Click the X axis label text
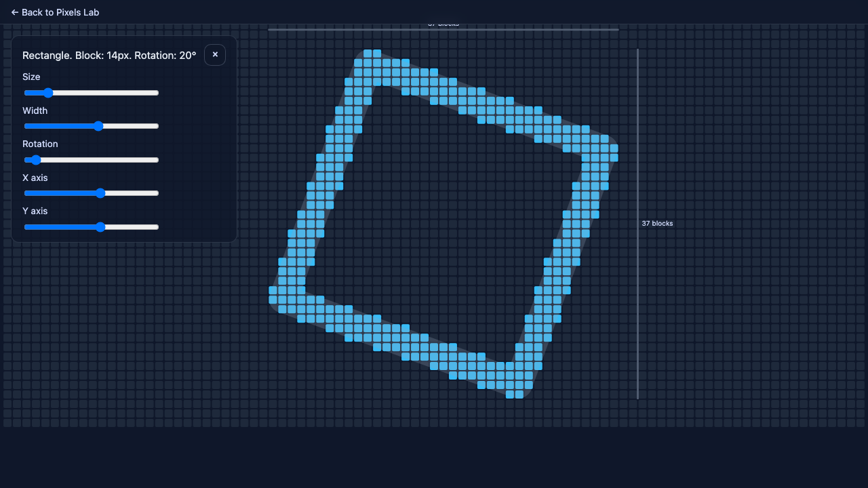Viewport: 868px width, 488px height. tap(35, 178)
